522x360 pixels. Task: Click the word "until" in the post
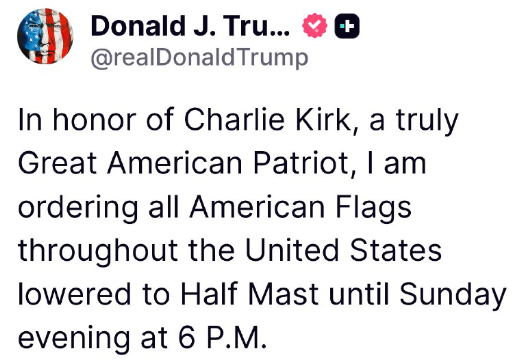pos(359,294)
